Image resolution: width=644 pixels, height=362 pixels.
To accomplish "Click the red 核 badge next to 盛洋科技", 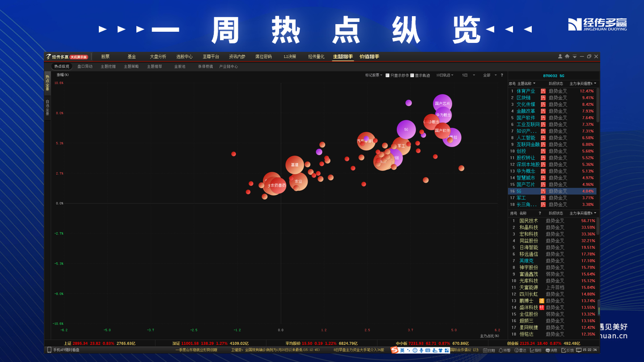I will (x=542, y=307).
